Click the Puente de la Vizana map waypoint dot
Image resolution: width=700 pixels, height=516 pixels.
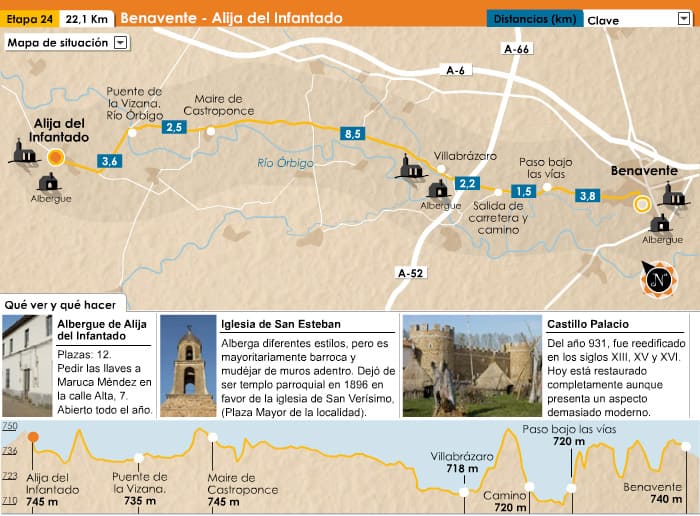coord(132,133)
